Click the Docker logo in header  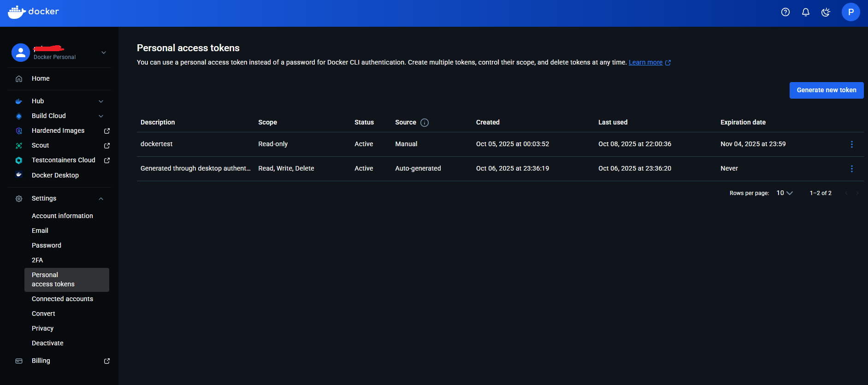(x=33, y=12)
